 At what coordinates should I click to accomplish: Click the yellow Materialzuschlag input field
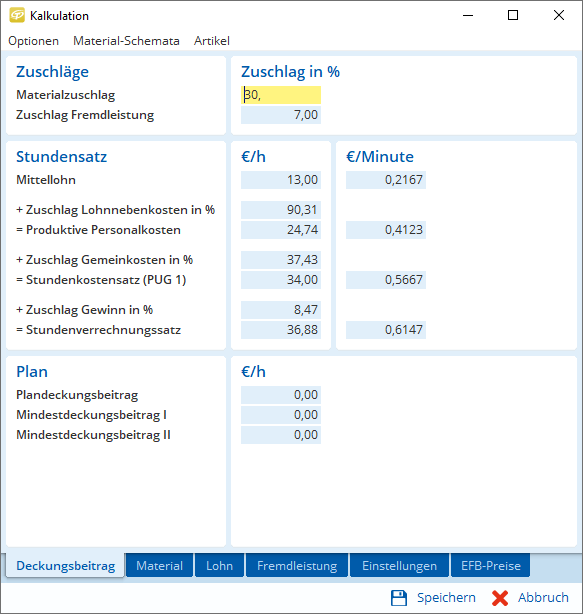click(281, 95)
